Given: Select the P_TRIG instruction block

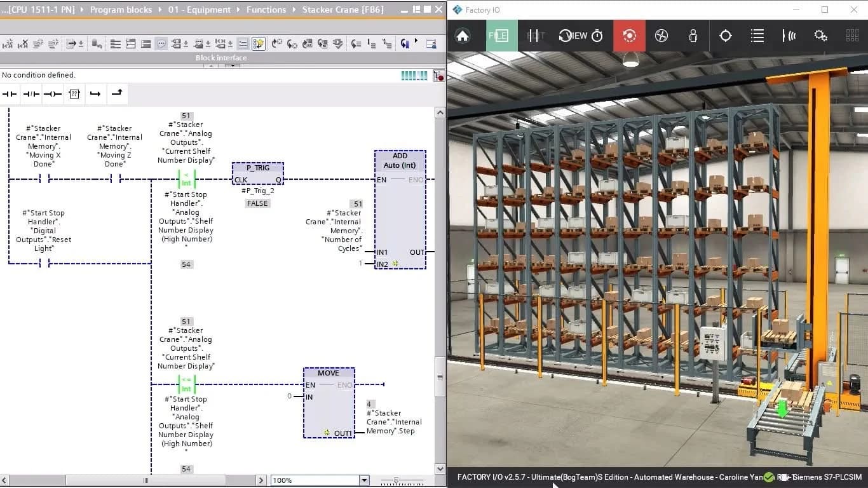Looking at the screenshot, I should click(258, 173).
